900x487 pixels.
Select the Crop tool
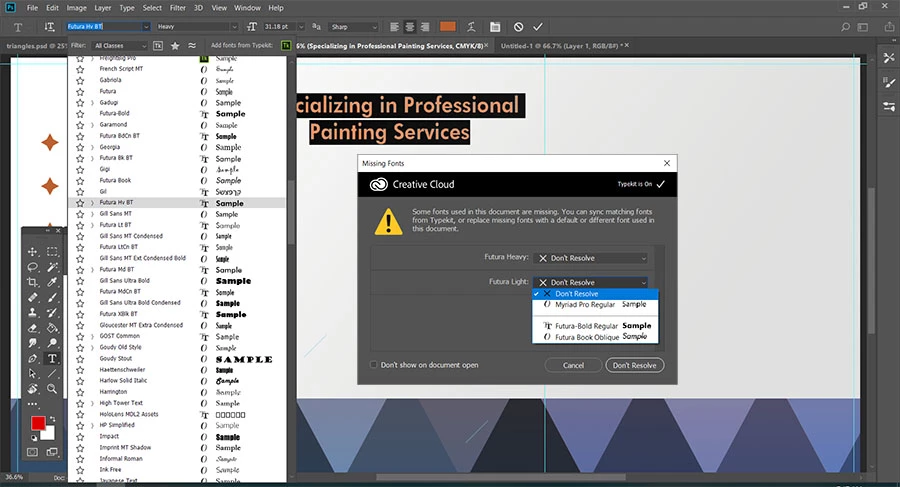click(33, 282)
